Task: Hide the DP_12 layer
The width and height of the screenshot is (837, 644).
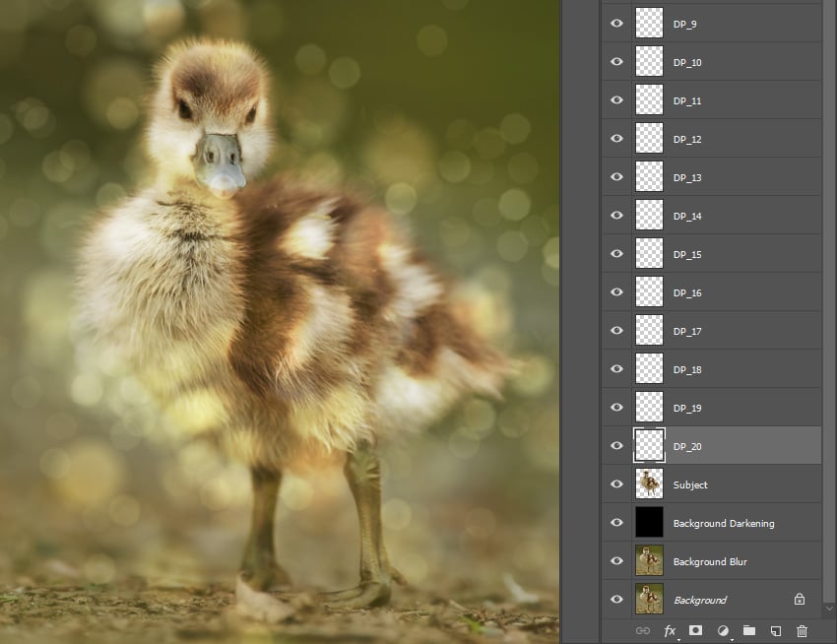Action: click(x=616, y=139)
